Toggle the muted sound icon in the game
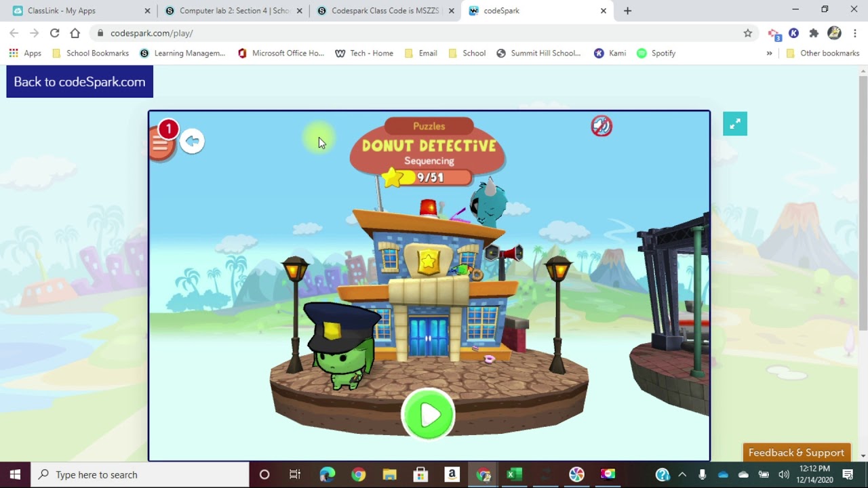Image resolution: width=868 pixels, height=488 pixels. point(601,125)
